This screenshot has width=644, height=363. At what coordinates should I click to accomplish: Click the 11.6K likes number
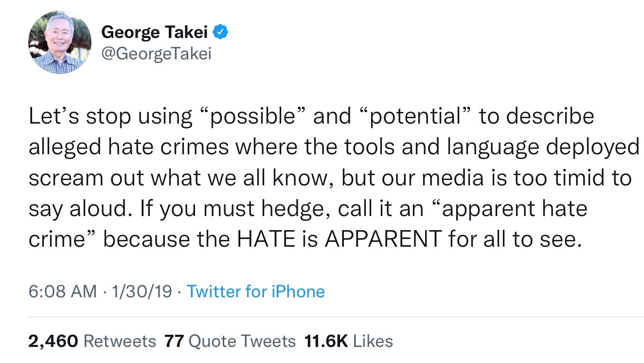point(326,341)
